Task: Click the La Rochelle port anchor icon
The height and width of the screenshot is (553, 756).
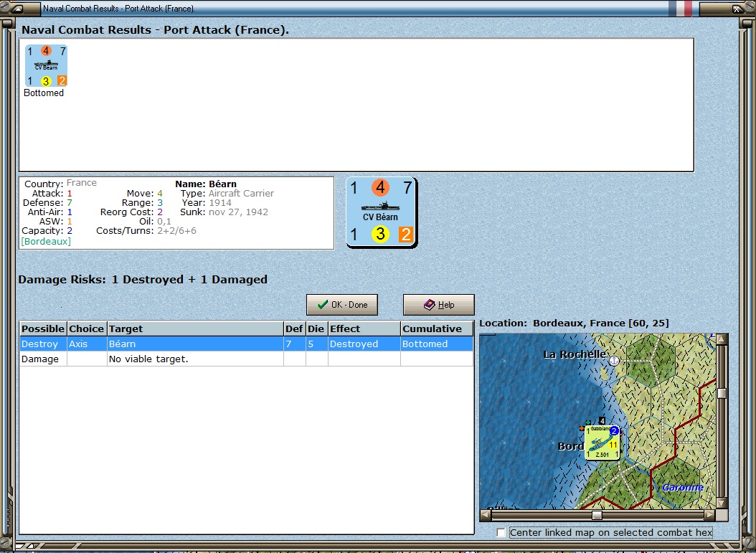Action: tap(614, 361)
